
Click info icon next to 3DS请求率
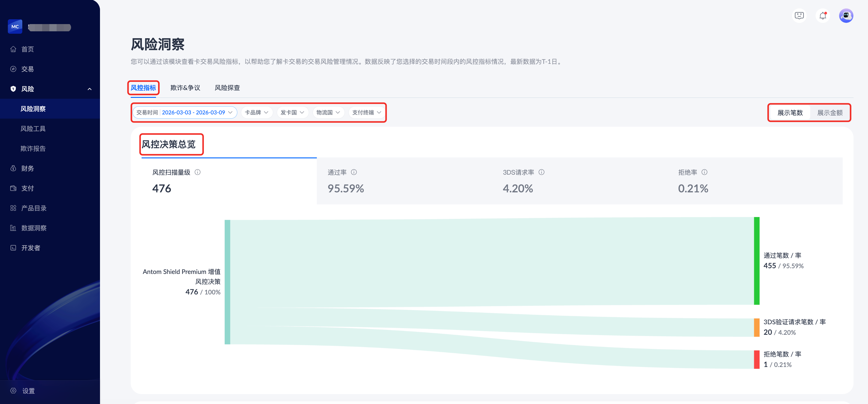pos(542,172)
